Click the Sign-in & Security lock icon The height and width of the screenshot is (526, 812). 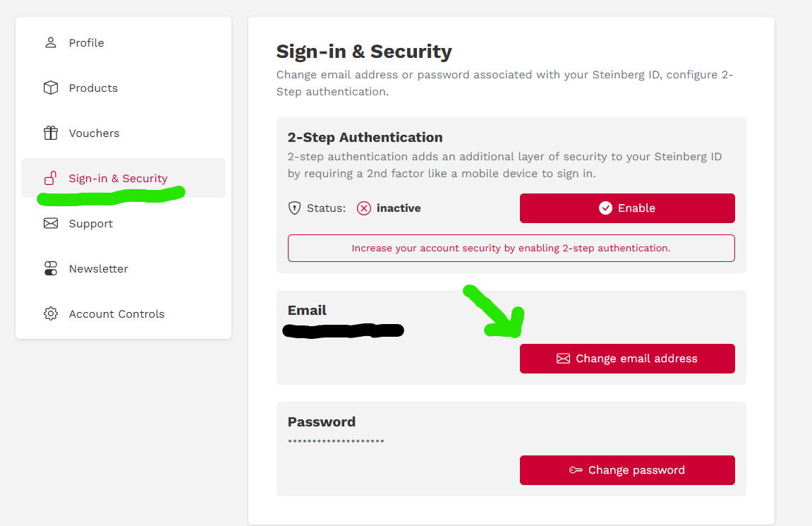point(51,178)
